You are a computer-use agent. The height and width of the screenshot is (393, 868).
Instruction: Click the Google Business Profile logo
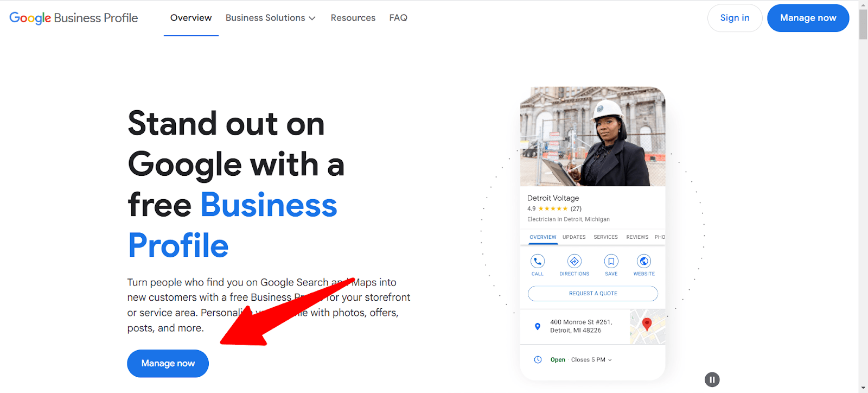pos(74,18)
